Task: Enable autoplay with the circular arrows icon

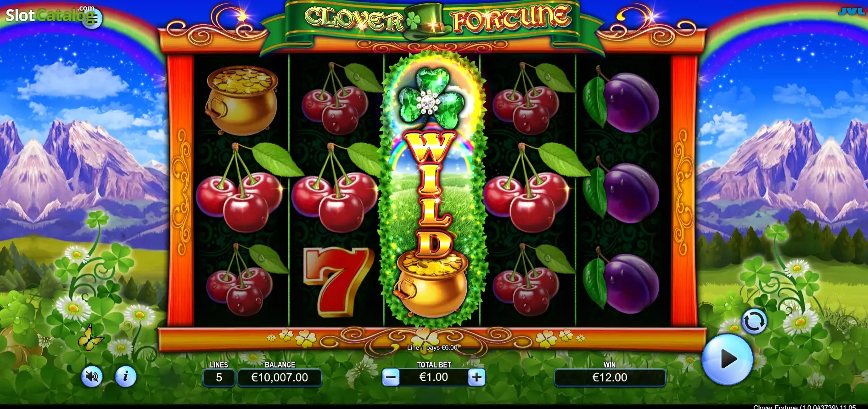Action: click(x=754, y=321)
